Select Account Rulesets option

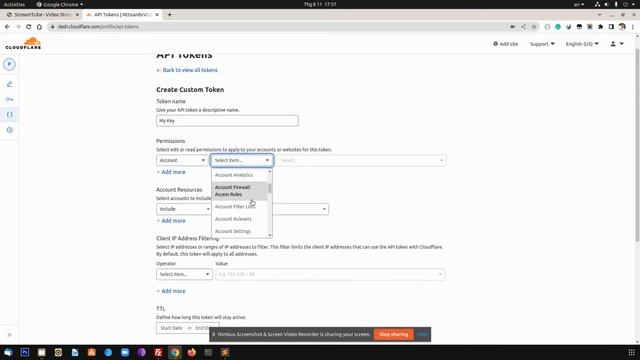click(239, 219)
